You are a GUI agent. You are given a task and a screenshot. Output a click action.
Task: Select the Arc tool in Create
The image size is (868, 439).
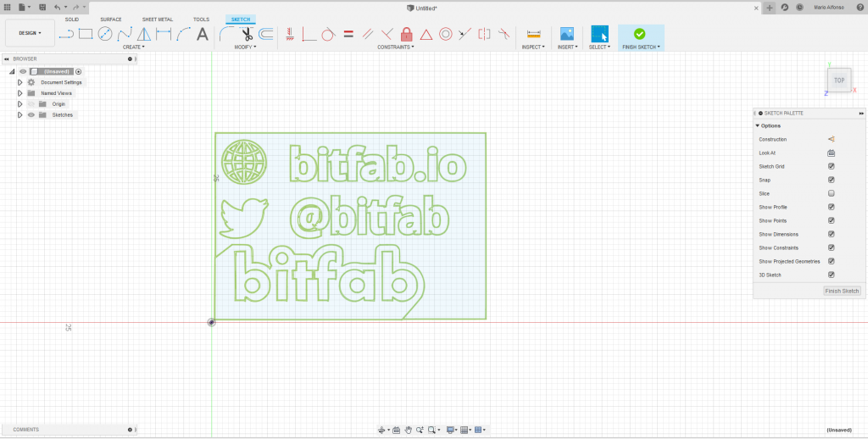click(183, 34)
